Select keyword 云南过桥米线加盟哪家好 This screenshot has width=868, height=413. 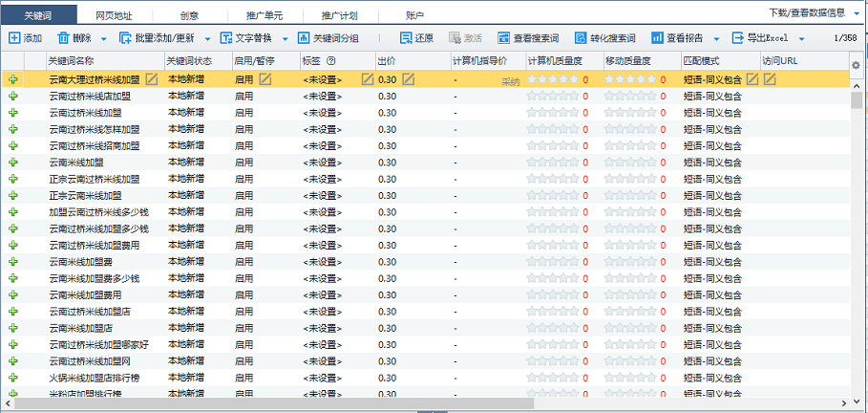coord(99,344)
